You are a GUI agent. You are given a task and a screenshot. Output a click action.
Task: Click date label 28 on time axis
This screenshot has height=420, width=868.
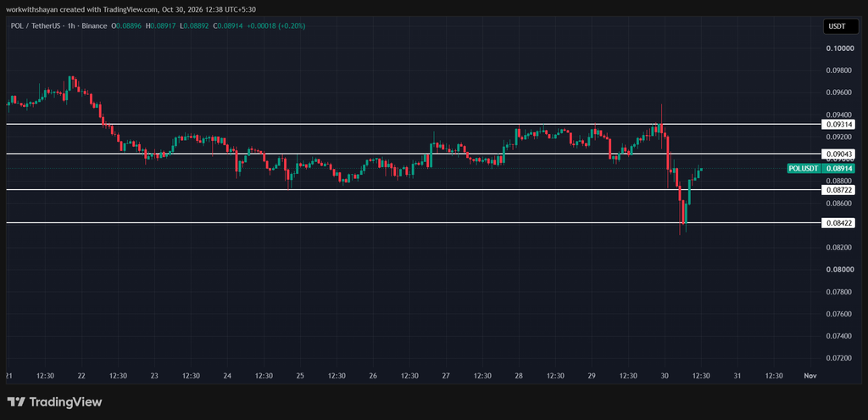pyautogui.click(x=519, y=376)
